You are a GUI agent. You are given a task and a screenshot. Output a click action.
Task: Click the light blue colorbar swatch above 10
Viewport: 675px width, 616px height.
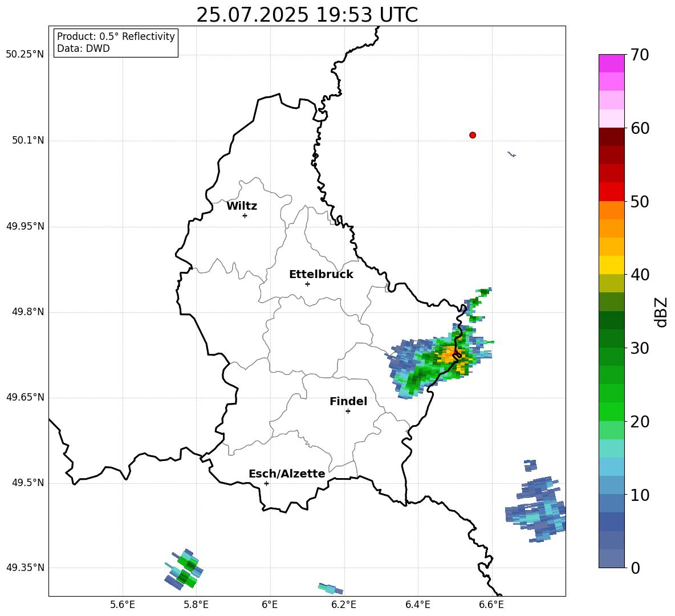(x=611, y=485)
